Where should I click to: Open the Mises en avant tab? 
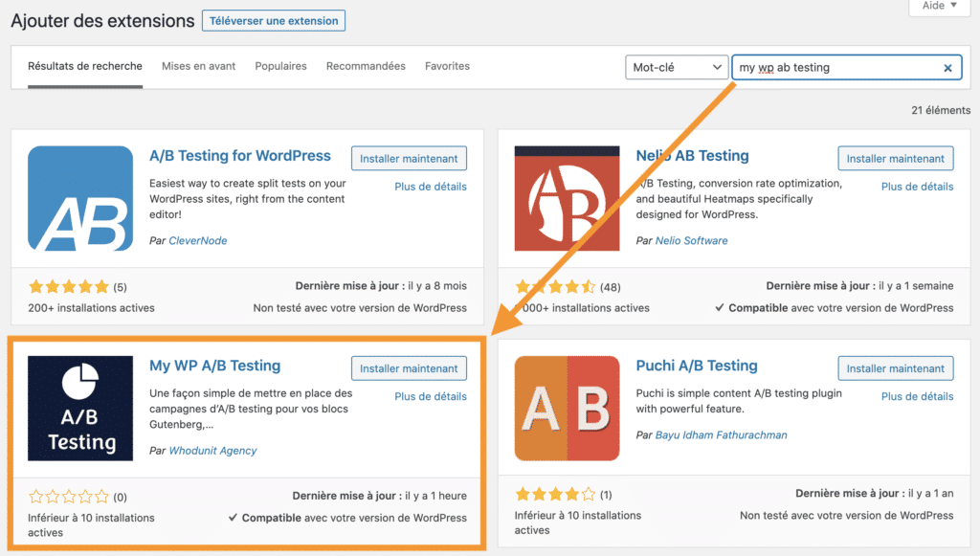coord(199,66)
